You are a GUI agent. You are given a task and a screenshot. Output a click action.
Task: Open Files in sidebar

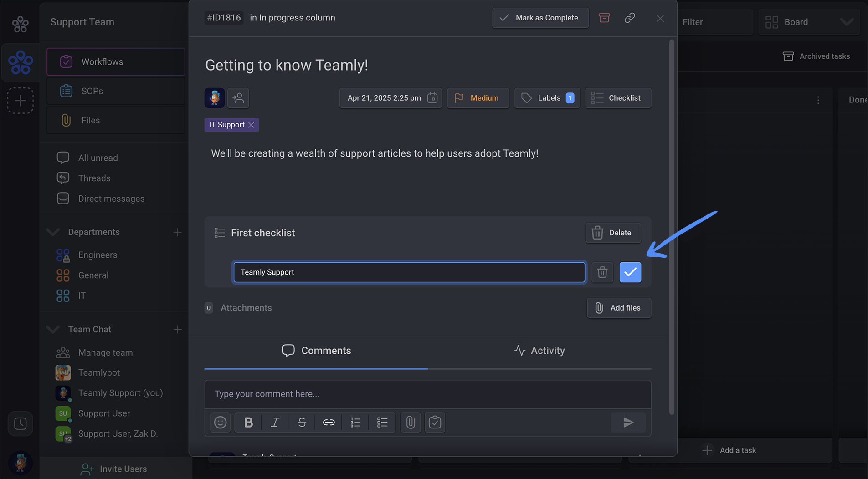pos(116,120)
